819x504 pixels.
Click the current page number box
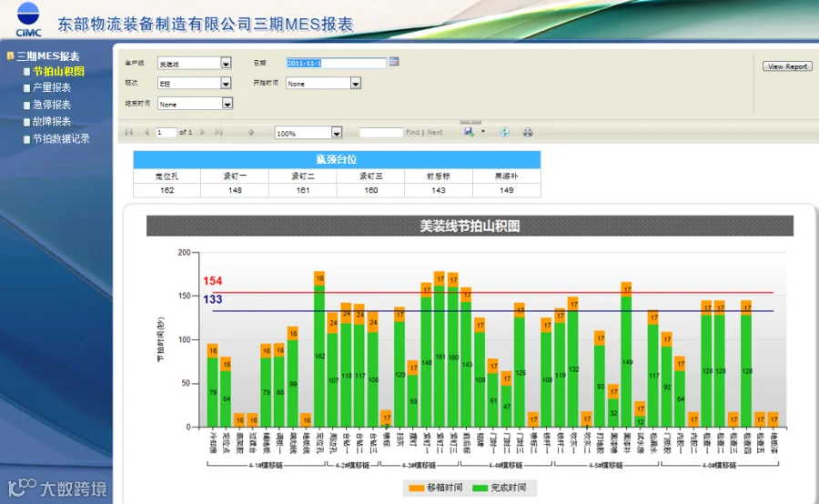coord(167,132)
